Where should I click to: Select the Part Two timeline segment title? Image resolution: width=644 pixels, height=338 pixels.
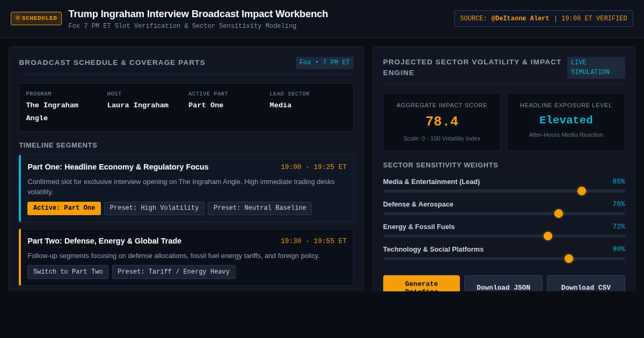click(x=105, y=241)
